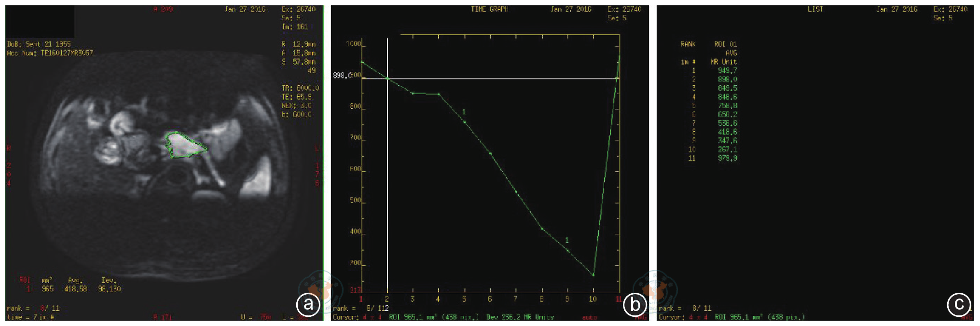Select the 949.7 value in the list
980x326 pixels.
[727, 70]
